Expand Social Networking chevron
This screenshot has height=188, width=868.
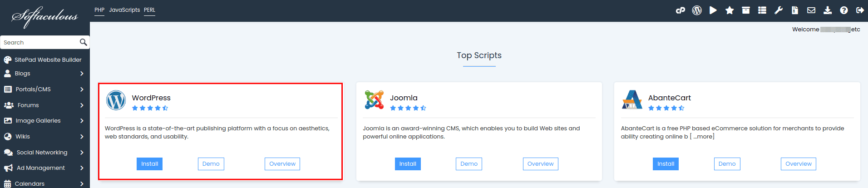tap(82, 152)
